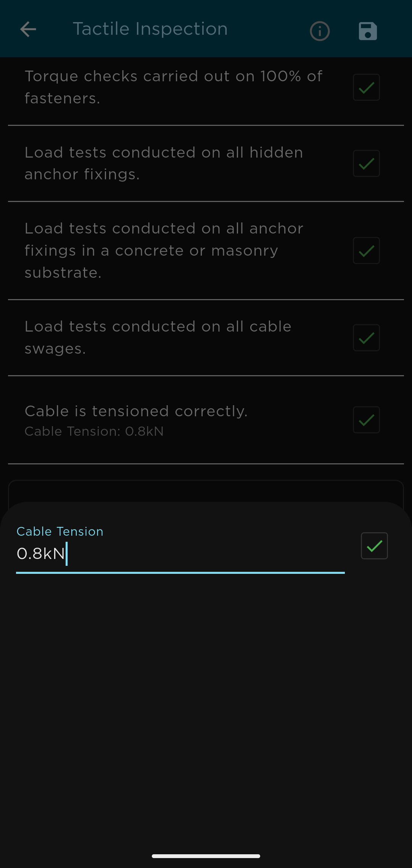
Task: Uncheck the cable swages load test checkbox
Action: [366, 338]
